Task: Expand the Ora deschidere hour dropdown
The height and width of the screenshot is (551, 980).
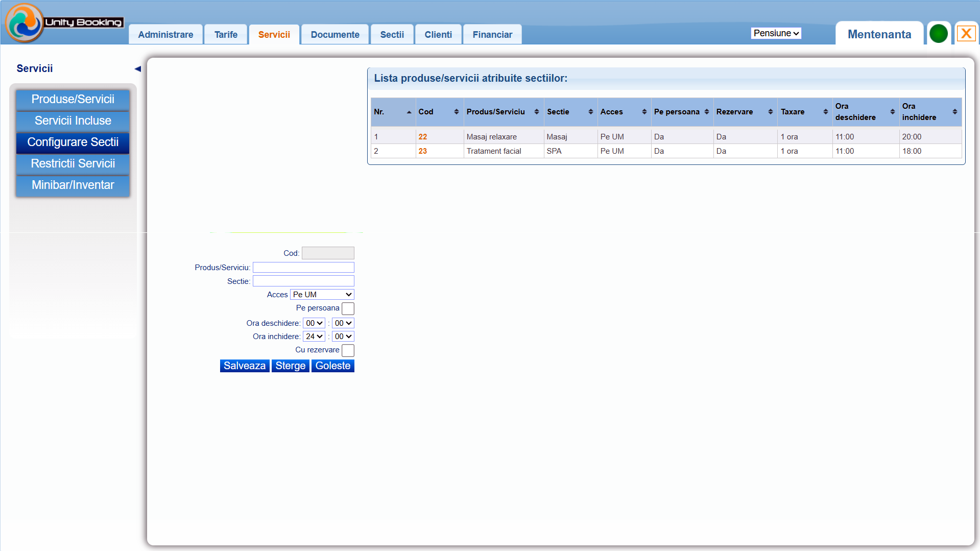Action: pos(314,323)
